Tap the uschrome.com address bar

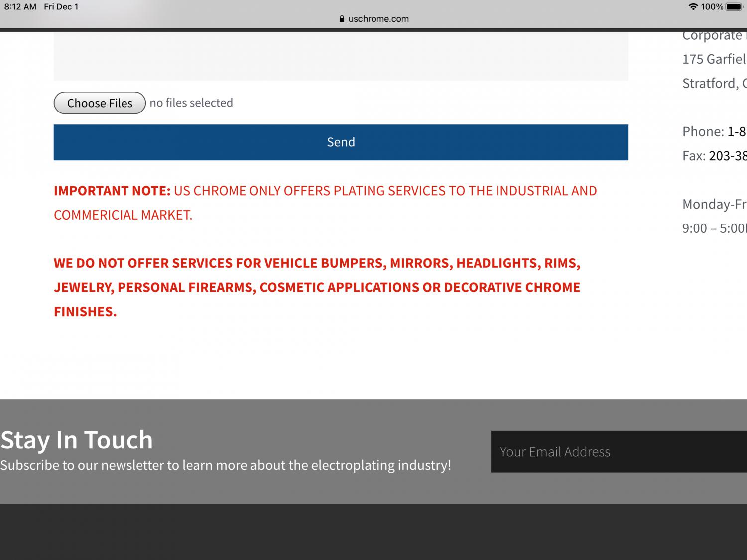373,19
